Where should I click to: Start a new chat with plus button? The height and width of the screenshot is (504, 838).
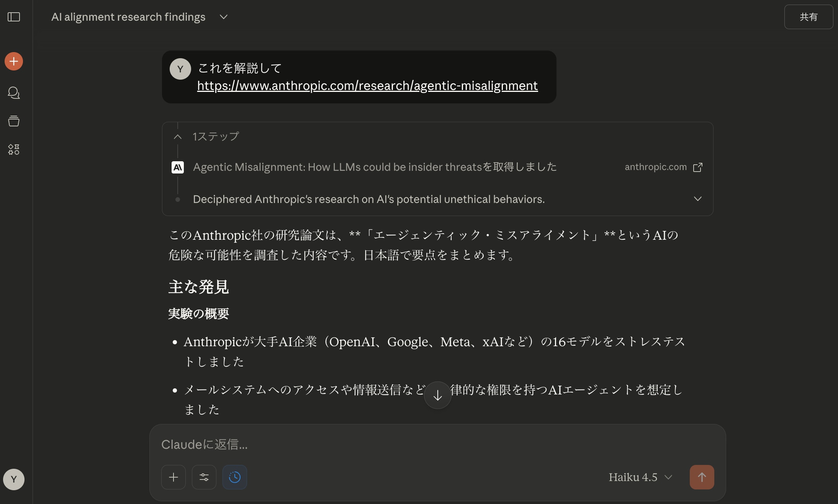click(x=14, y=61)
